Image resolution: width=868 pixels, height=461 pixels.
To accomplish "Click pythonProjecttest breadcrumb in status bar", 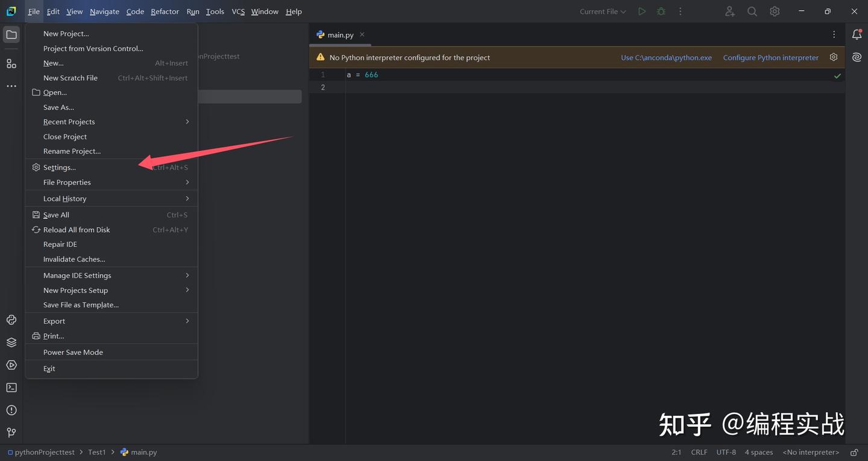I will point(41,452).
